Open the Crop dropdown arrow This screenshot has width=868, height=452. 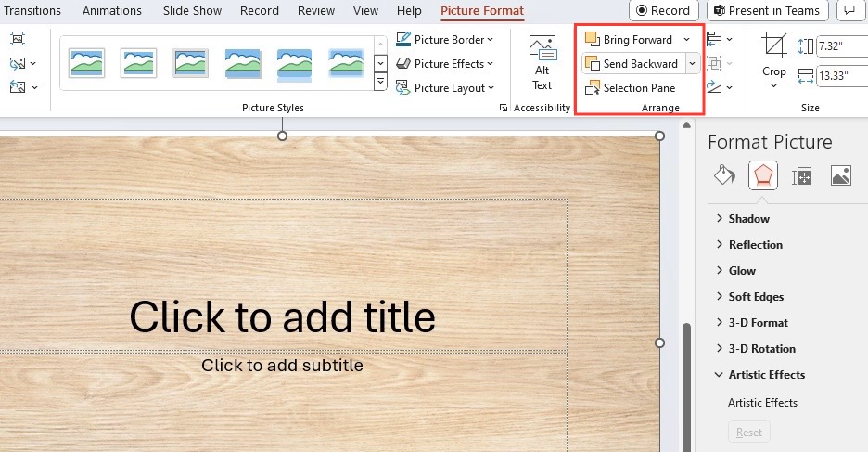[x=774, y=86]
